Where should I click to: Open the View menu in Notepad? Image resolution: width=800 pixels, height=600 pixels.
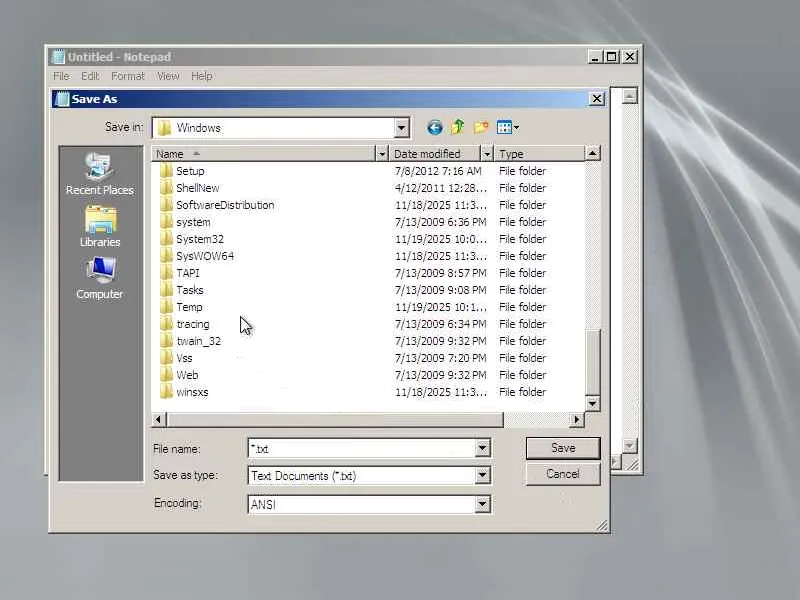[168, 76]
